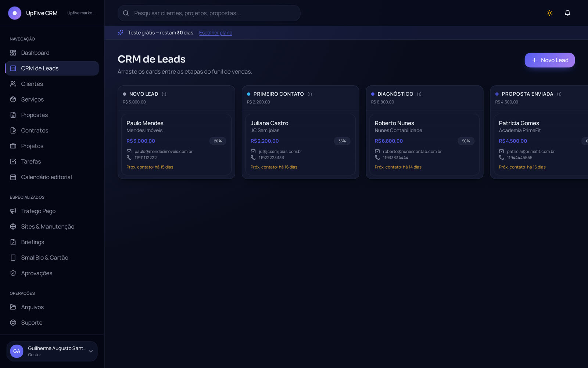The image size is (588, 368).
Task: Click the SmallBio & Cartão phone icon
Action: (x=13, y=258)
